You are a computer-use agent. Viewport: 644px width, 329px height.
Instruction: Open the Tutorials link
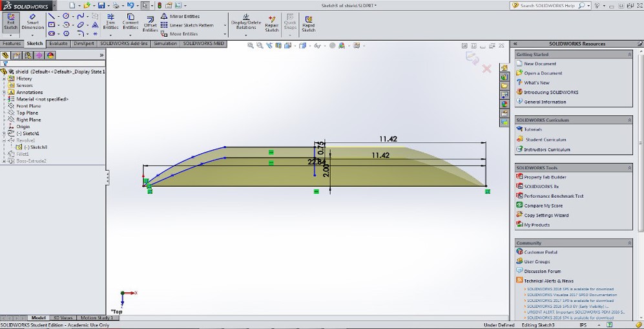click(x=533, y=129)
